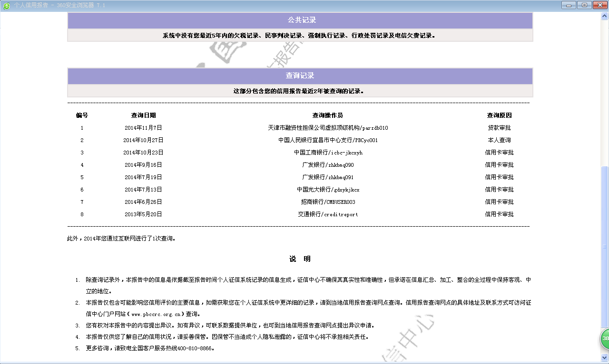
Task: Click the vertical scrollbar thumb
Action: point(605,247)
